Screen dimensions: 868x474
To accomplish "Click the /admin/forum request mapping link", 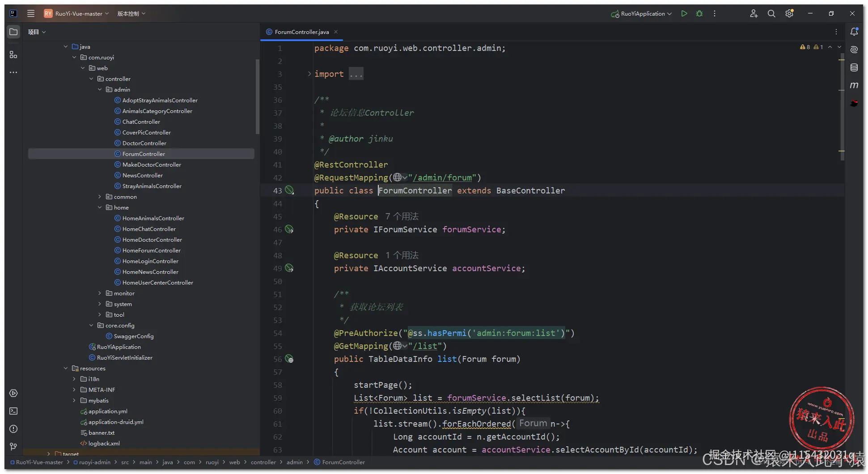I will pos(442,178).
